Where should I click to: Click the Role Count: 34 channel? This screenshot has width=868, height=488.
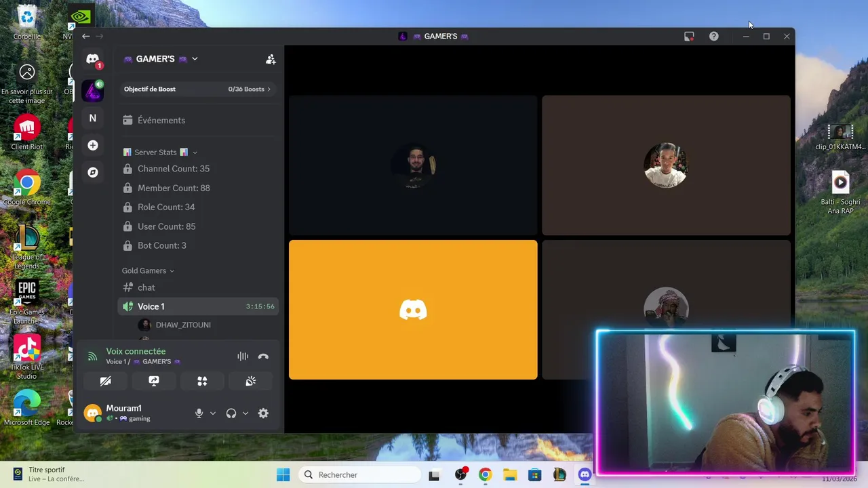tap(197, 207)
